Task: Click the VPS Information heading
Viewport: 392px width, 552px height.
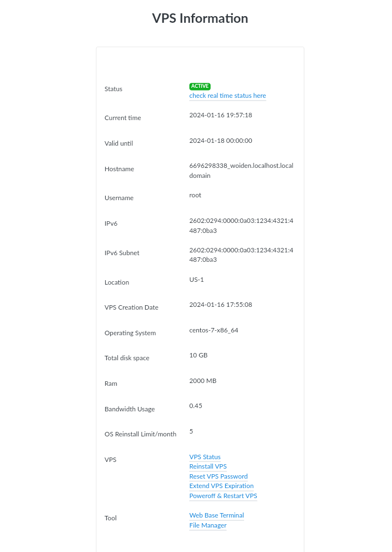Action: (x=200, y=18)
